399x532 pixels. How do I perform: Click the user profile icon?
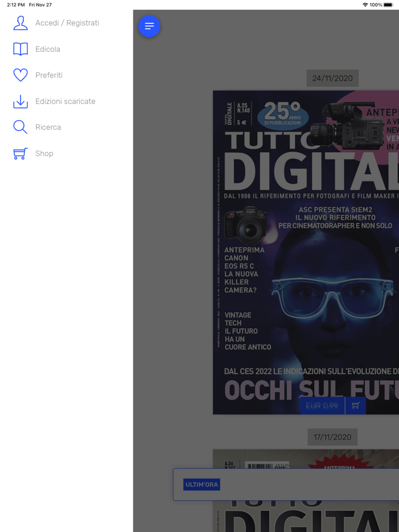pos(21,23)
